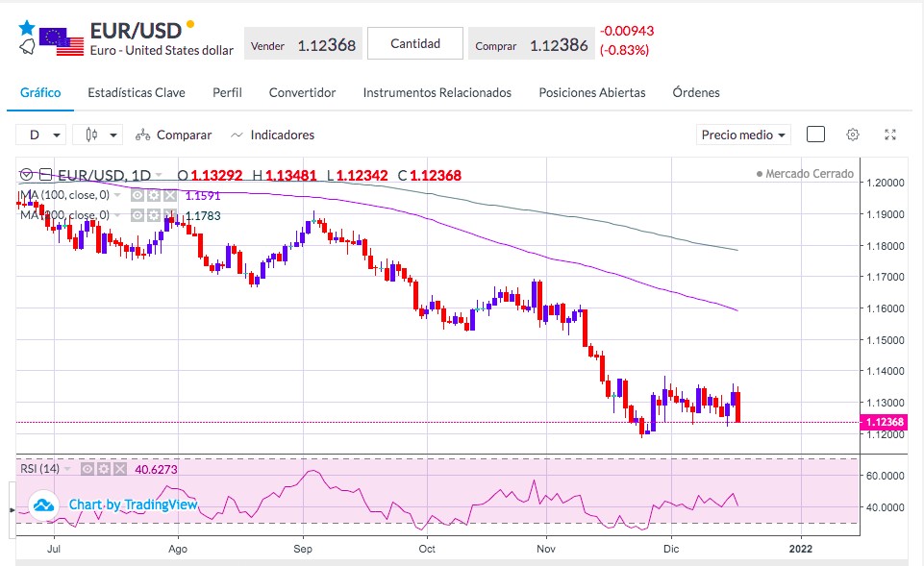Open the chart settings gear
The height and width of the screenshot is (566, 924).
coord(852,135)
